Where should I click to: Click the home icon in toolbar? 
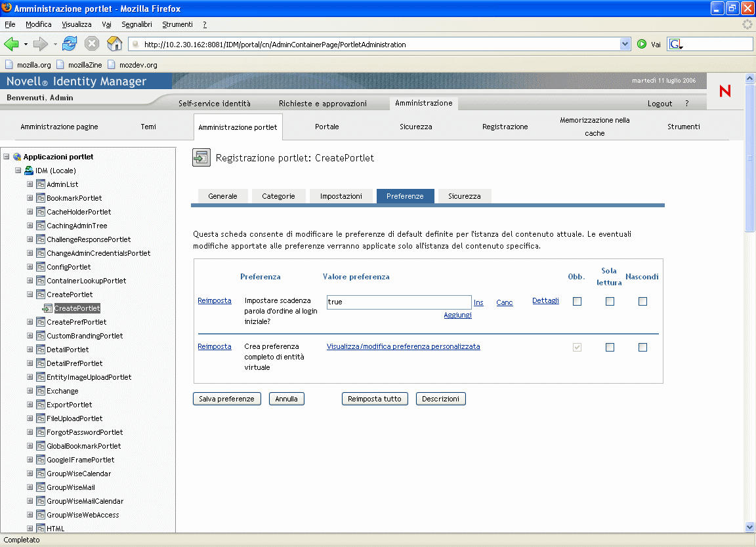114,44
